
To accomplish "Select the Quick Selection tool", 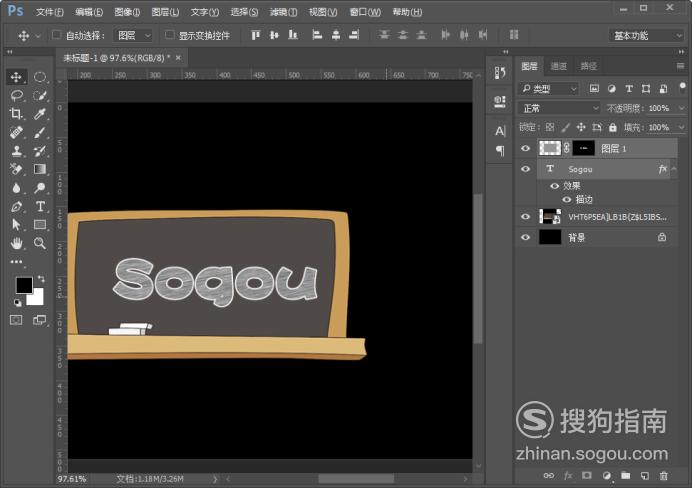I will pos(40,95).
